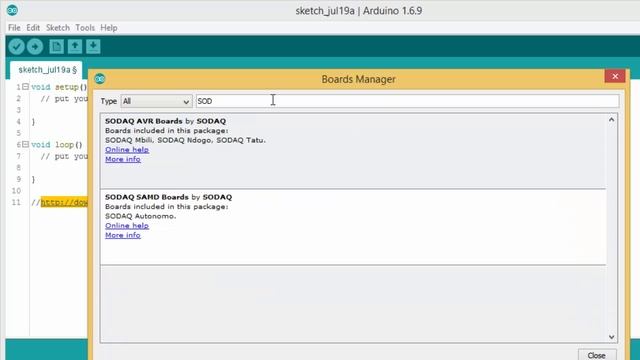The image size is (640, 360).
Task: Open Online help for SODAQ SAMD Boards
Action: [x=127, y=226]
